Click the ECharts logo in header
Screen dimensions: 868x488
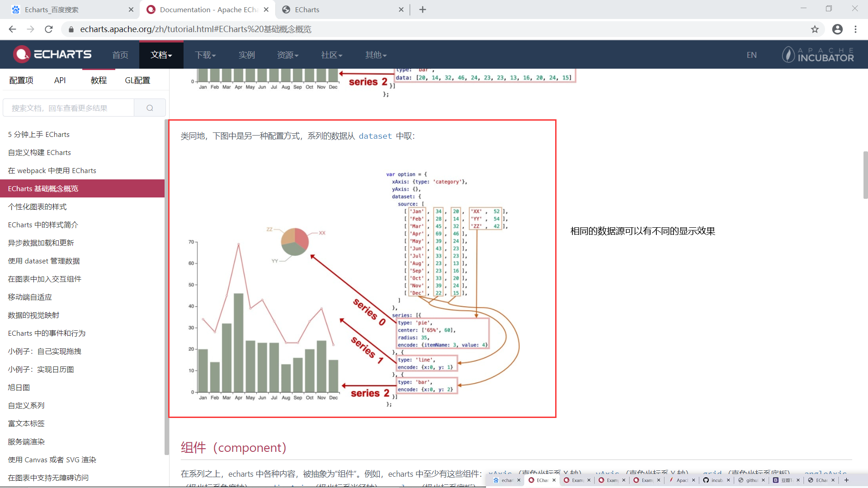coord(52,55)
